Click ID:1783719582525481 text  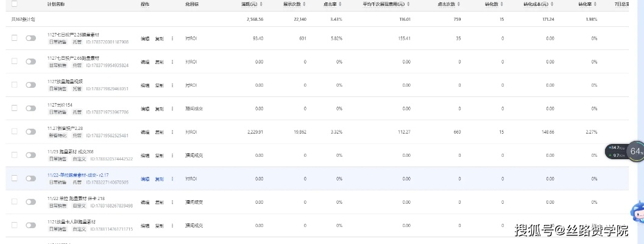107,135
